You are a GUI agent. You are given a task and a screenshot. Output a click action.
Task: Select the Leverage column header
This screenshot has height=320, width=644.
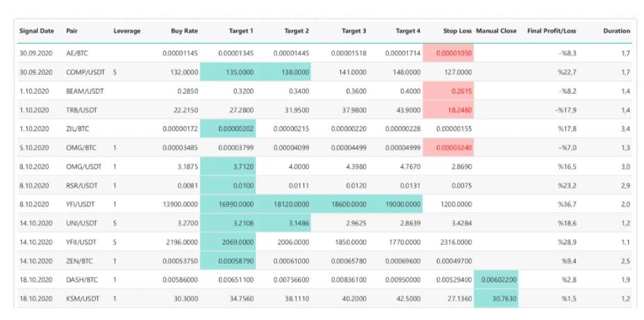click(126, 31)
